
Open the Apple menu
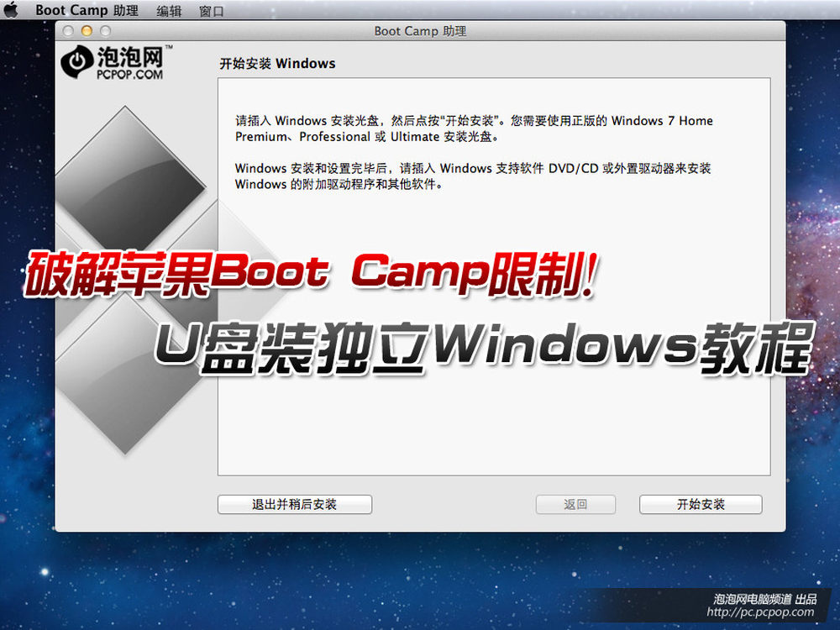pos(11,9)
